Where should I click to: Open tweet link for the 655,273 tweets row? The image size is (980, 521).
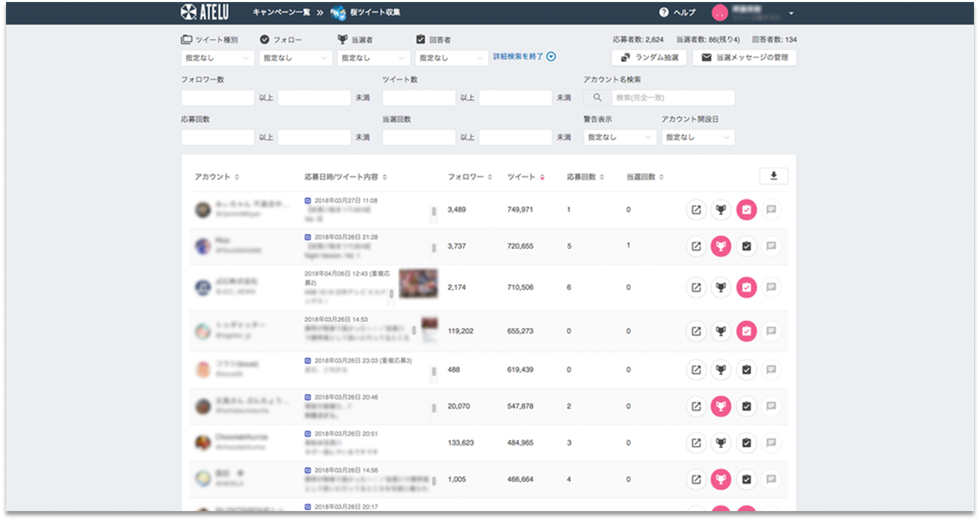click(x=696, y=330)
